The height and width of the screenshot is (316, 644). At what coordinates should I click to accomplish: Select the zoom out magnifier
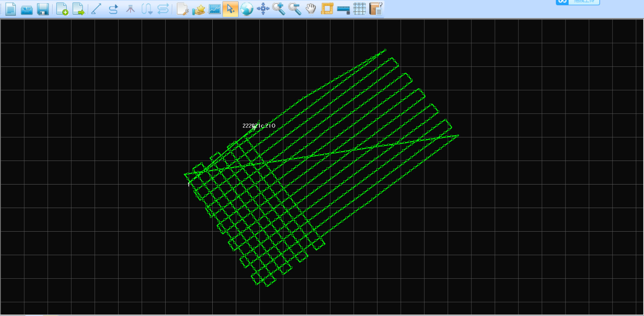(x=295, y=9)
